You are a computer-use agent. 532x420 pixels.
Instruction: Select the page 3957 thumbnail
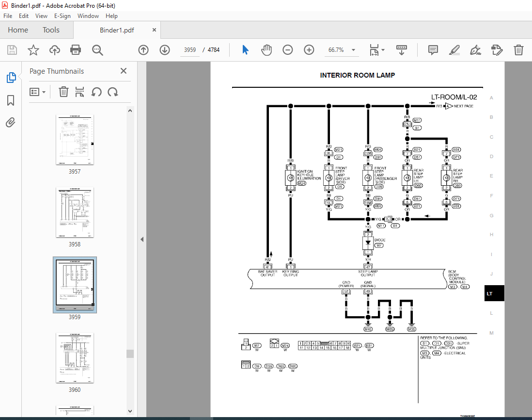pyautogui.click(x=75, y=140)
